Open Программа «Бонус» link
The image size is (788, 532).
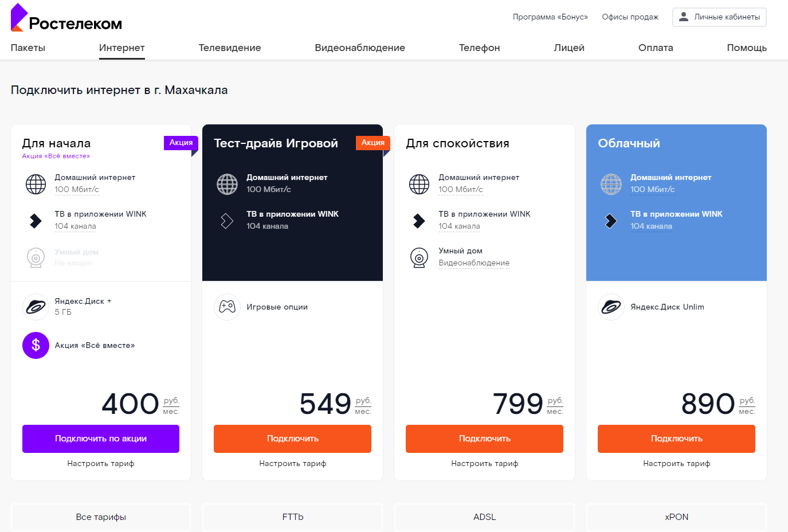(550, 17)
